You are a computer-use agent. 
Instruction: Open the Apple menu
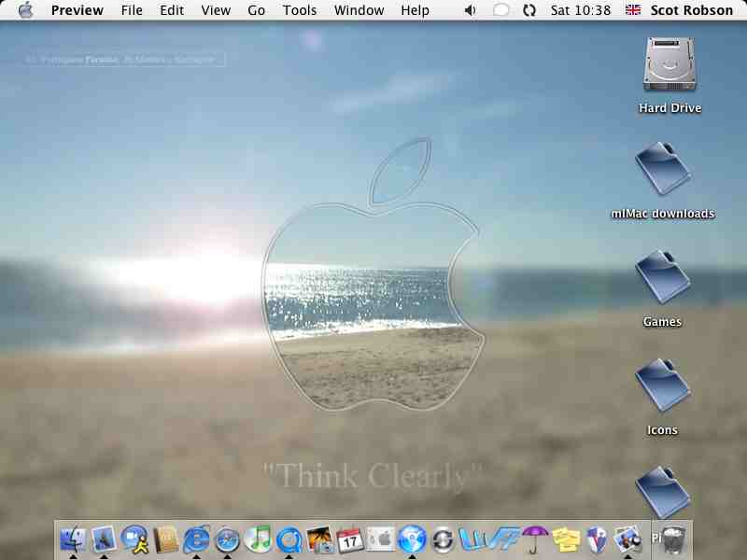pos(26,10)
